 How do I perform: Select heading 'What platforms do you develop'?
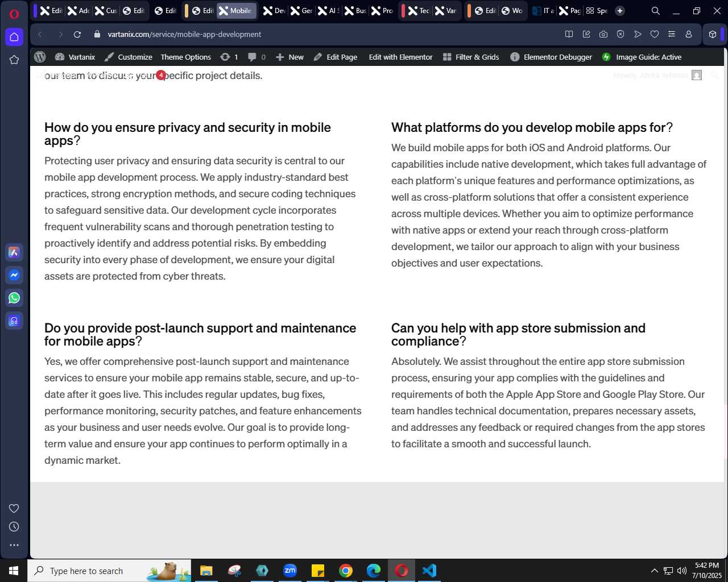[x=532, y=127]
